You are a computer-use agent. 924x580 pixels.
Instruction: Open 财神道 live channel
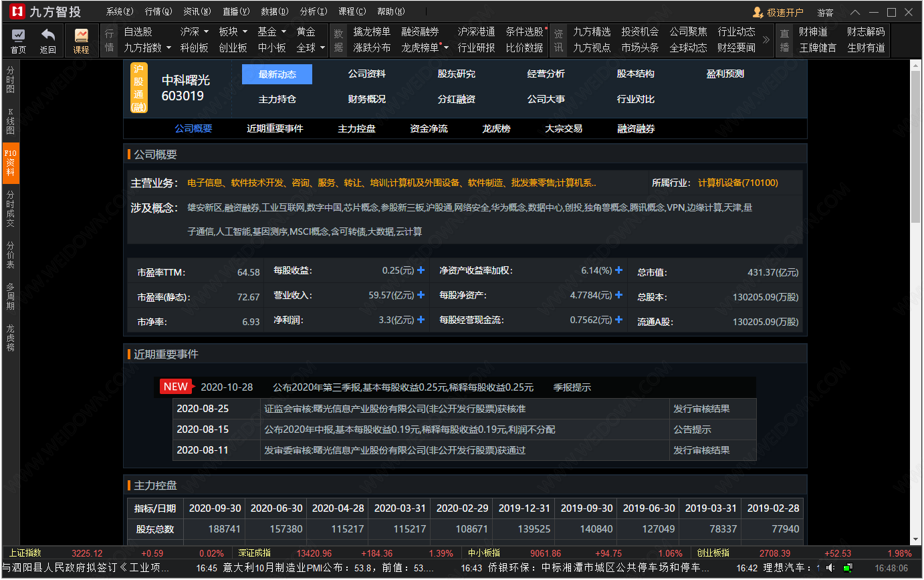tap(813, 31)
